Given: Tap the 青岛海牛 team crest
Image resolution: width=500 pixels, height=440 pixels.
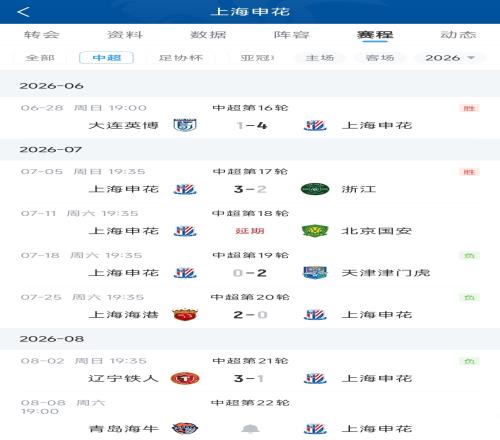Looking at the screenshot, I should 185,428.
